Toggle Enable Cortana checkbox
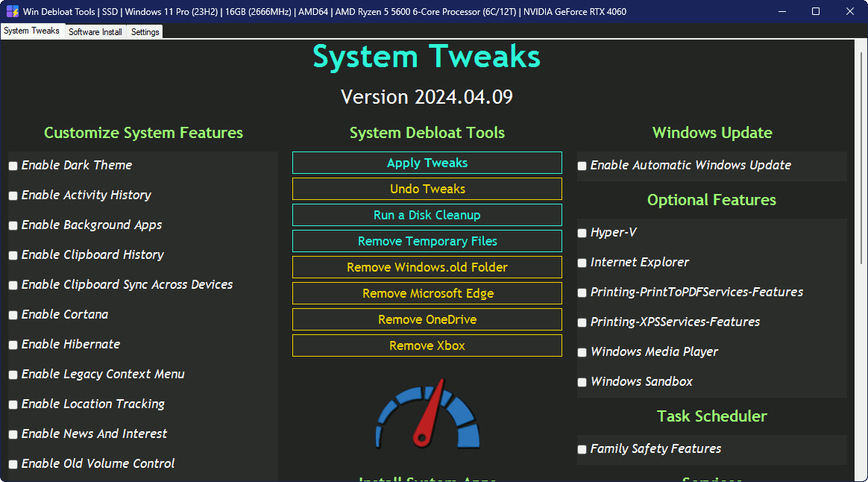Screen dimensions: 868x482 13,315
